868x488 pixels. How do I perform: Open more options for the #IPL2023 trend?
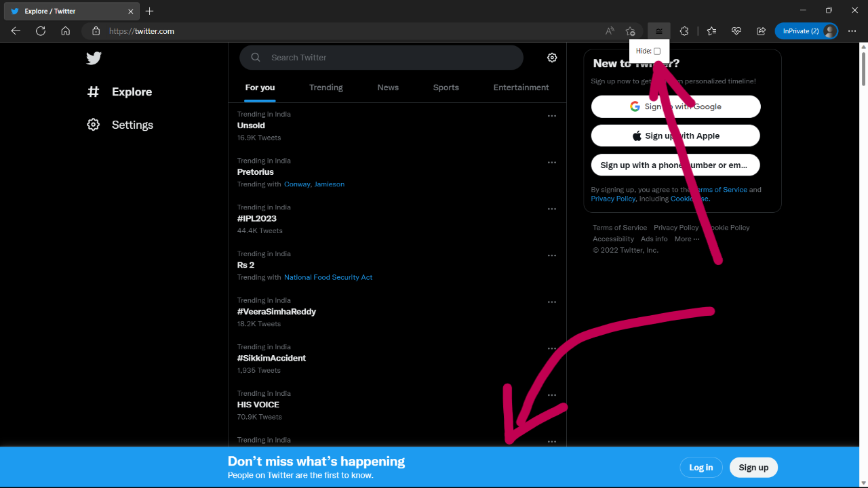(x=551, y=209)
